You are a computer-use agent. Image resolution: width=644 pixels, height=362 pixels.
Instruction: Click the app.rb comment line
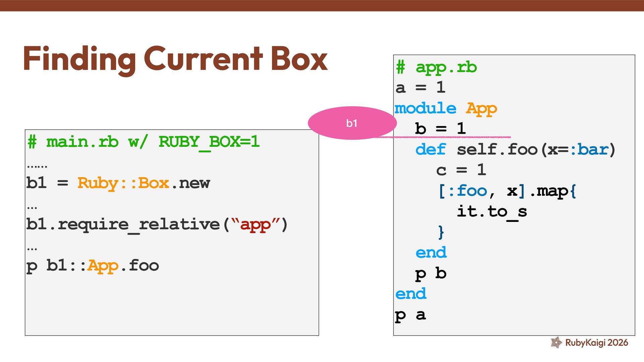tap(436, 67)
